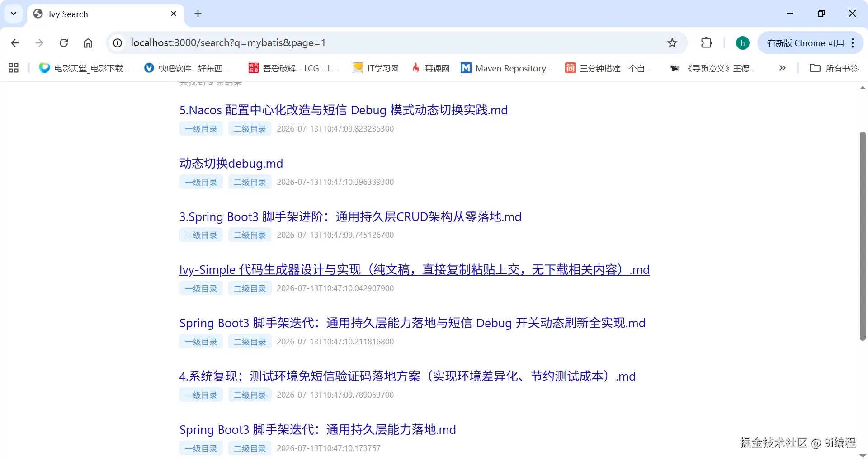868x461 pixels.
Task: Open the 所有书签 folder
Action: [834, 68]
